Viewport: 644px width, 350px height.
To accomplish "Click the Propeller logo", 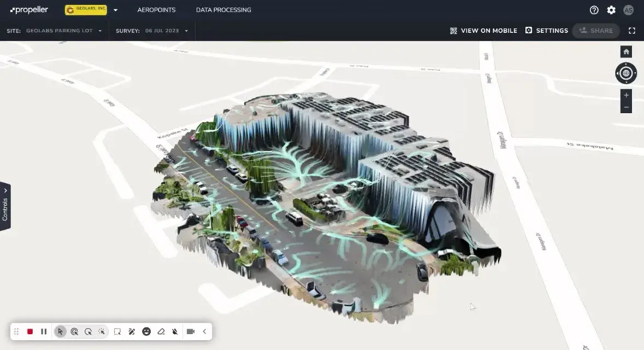I will point(29,10).
